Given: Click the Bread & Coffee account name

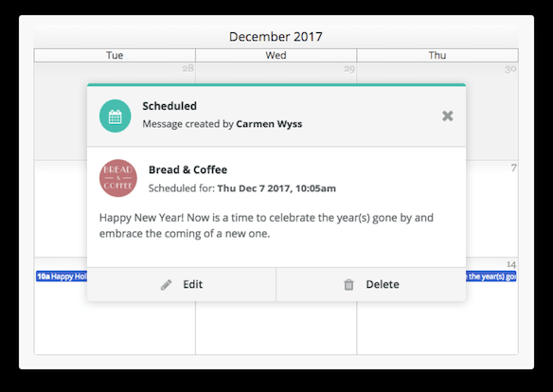Looking at the screenshot, I should coord(187,169).
